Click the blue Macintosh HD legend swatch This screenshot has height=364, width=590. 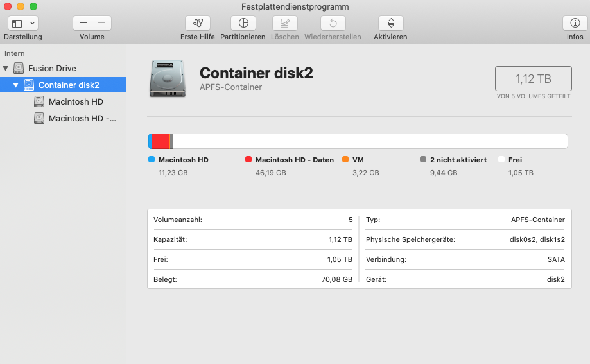(152, 160)
